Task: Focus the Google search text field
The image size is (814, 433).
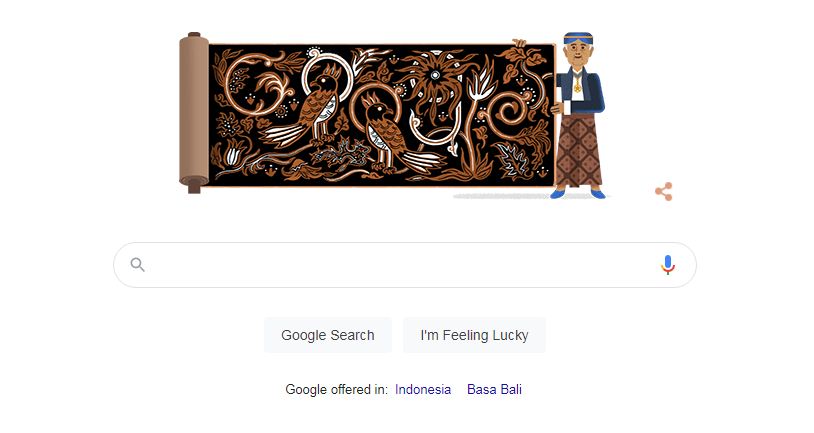Action: pos(405,265)
